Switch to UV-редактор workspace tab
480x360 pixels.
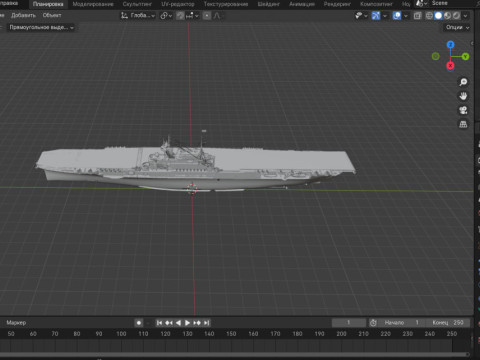[178, 4]
